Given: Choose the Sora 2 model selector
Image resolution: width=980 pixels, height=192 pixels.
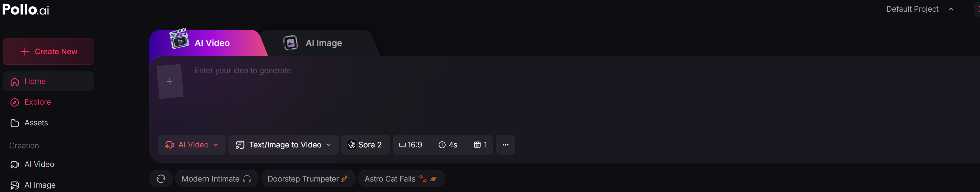Looking at the screenshot, I should pyautogui.click(x=365, y=145).
